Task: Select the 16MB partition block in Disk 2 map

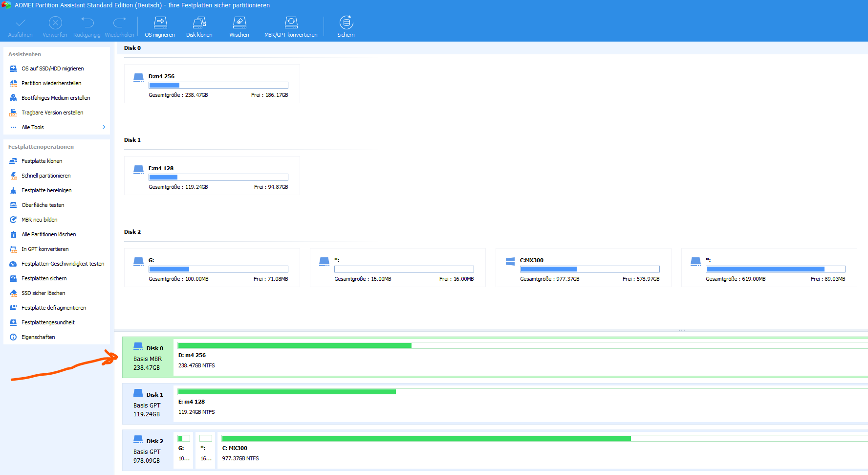Action: point(206,450)
